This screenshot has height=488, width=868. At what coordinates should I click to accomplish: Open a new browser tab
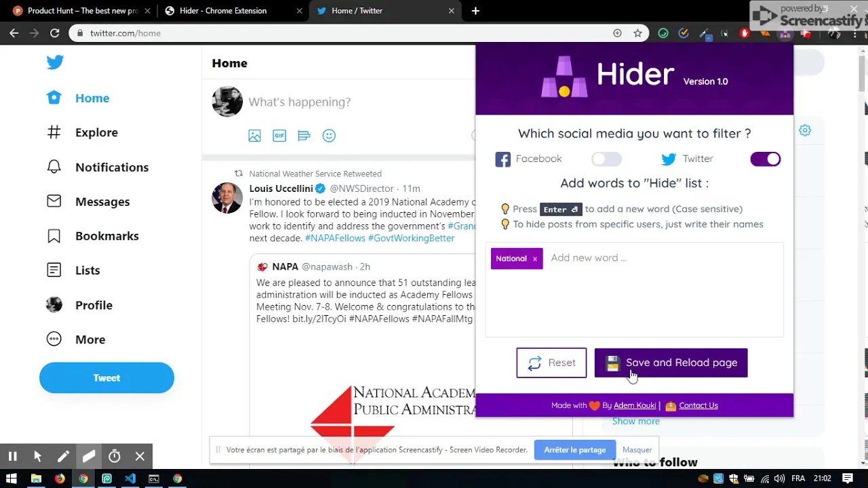click(x=475, y=11)
